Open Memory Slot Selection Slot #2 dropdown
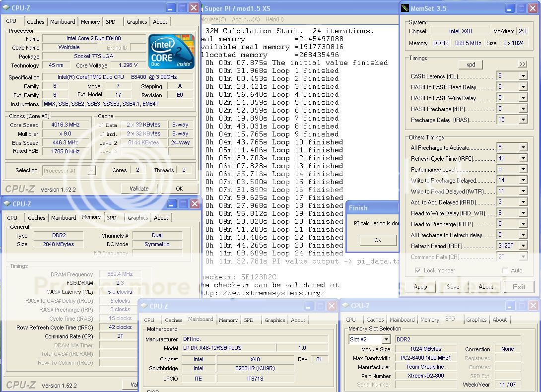This screenshot has height=392, width=541. (x=387, y=339)
